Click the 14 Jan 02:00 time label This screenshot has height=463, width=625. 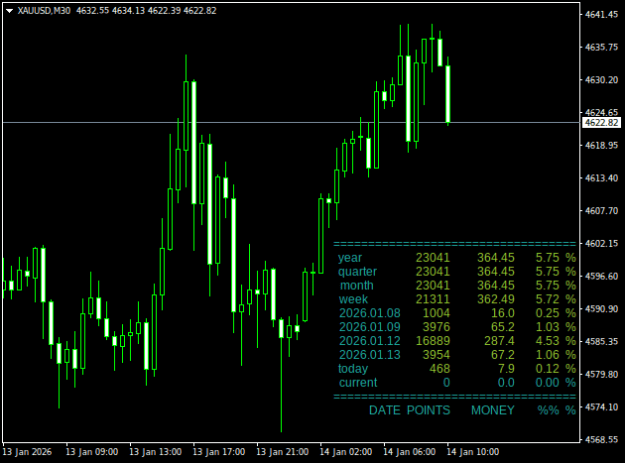pyautogui.click(x=346, y=452)
